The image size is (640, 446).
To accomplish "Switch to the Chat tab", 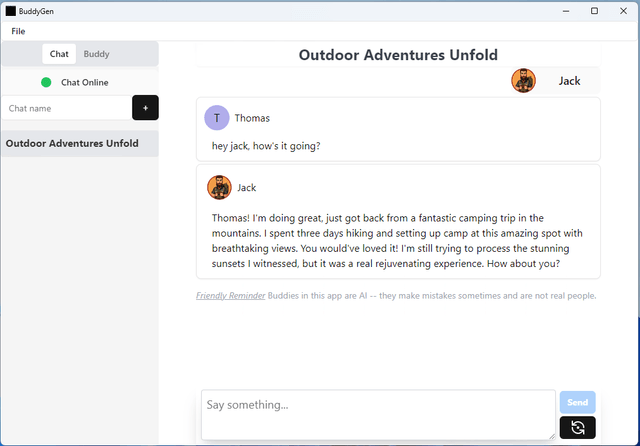I will point(59,54).
